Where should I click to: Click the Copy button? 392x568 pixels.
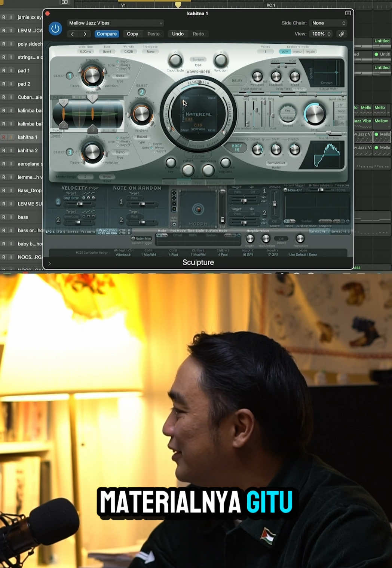pos(132,34)
